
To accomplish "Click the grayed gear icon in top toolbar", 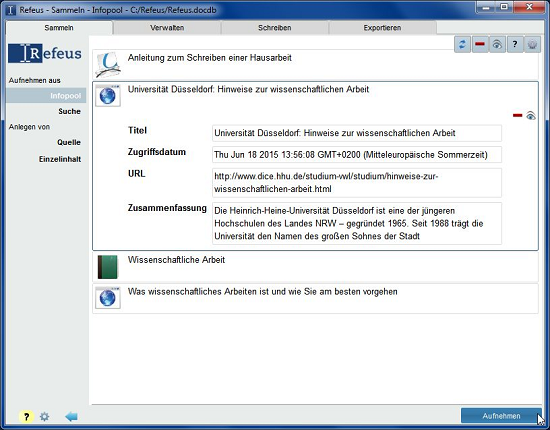I will click(532, 45).
